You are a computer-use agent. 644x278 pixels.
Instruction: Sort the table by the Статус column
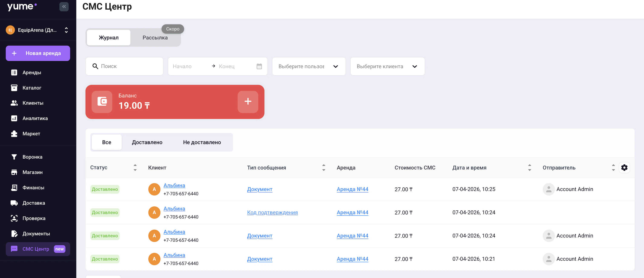135,168
